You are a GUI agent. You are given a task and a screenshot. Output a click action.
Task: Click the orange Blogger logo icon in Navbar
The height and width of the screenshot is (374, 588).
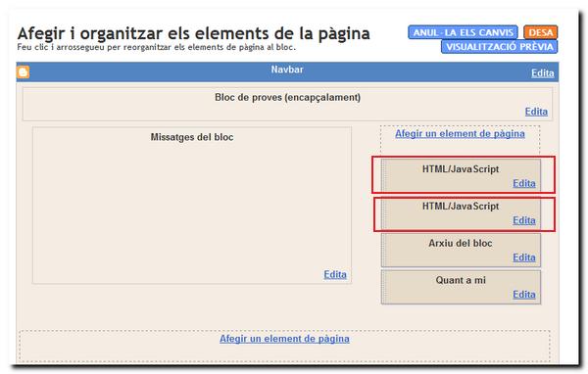pyautogui.click(x=23, y=71)
